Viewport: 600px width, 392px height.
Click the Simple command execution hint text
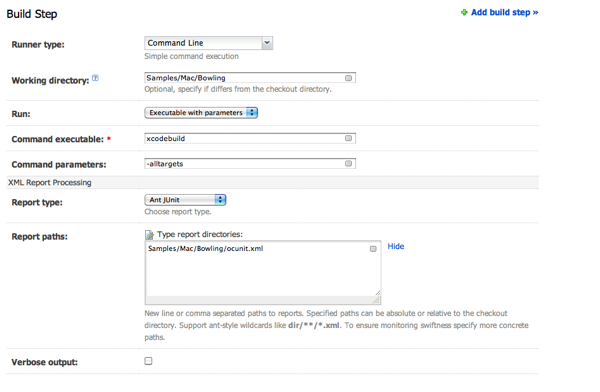tap(191, 56)
